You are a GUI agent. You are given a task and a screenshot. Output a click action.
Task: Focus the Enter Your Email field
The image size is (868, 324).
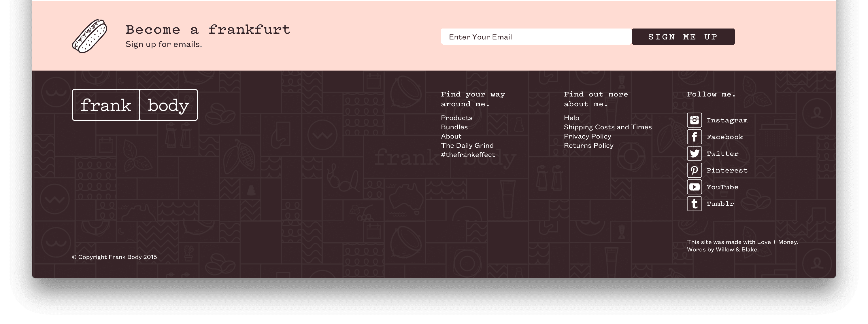pyautogui.click(x=536, y=37)
